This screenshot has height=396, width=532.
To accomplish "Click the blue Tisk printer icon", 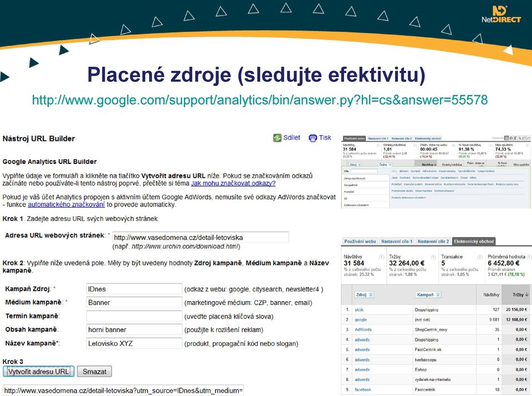I will pyautogui.click(x=313, y=138).
